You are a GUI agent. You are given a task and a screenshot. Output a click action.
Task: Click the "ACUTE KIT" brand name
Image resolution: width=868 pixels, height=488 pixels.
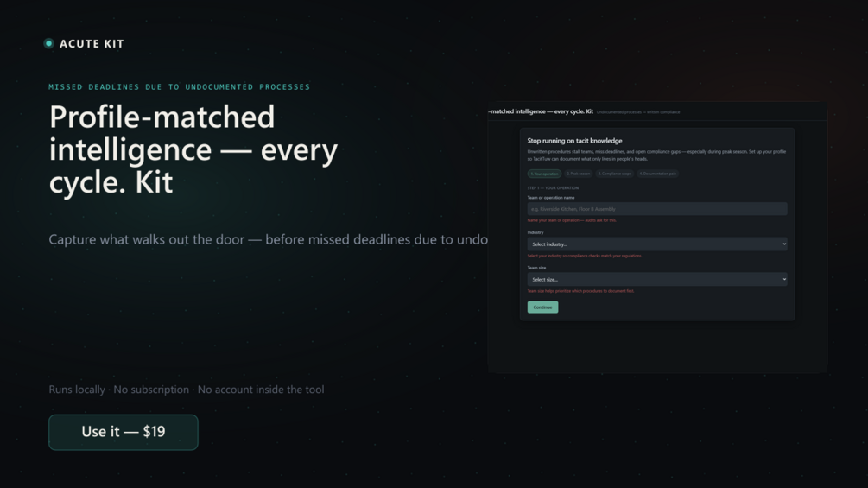click(x=92, y=44)
